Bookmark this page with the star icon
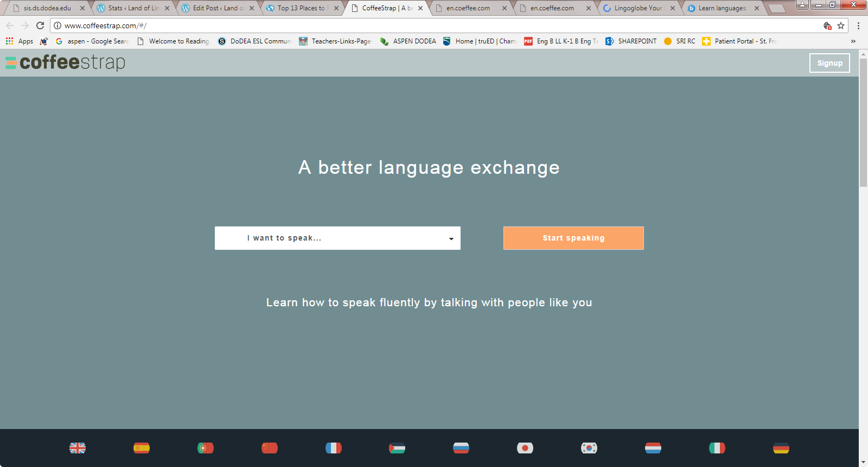 tap(841, 26)
